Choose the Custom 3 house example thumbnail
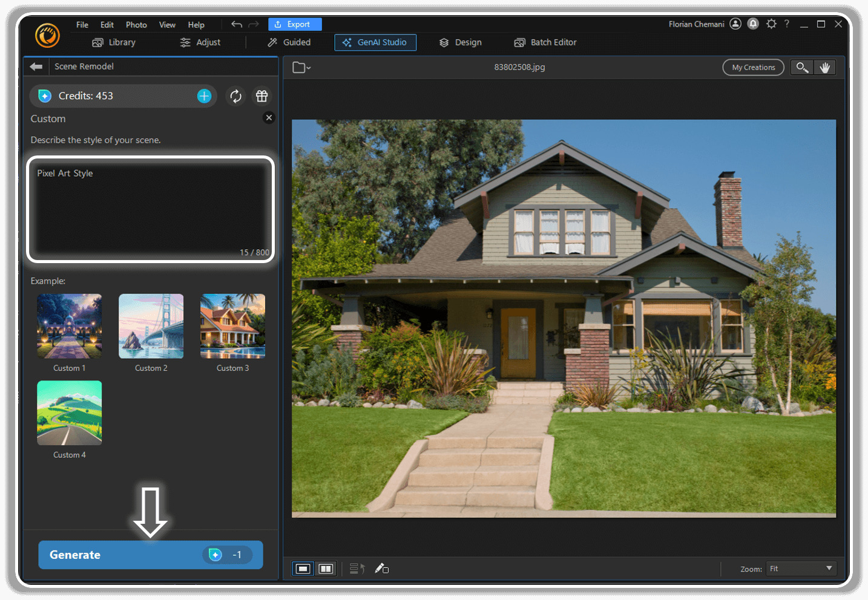 click(233, 326)
